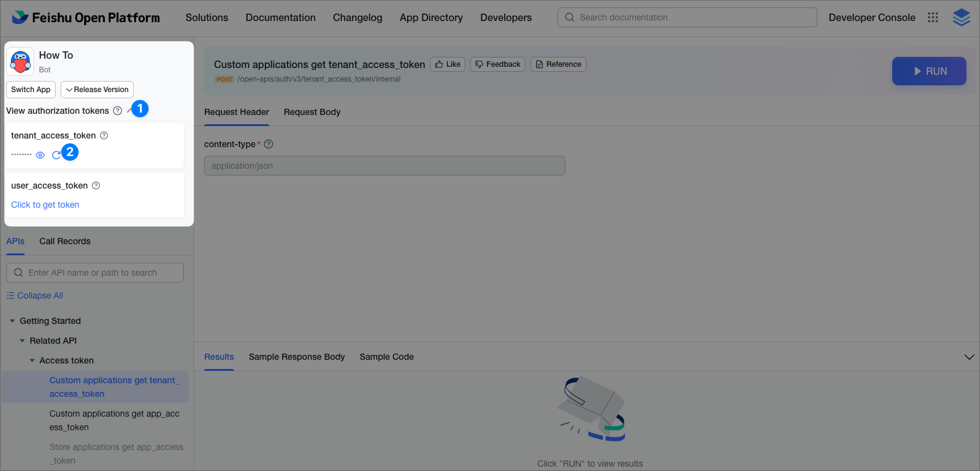Switch to the APIs tab
Viewport: 980px width, 471px height.
15,241
